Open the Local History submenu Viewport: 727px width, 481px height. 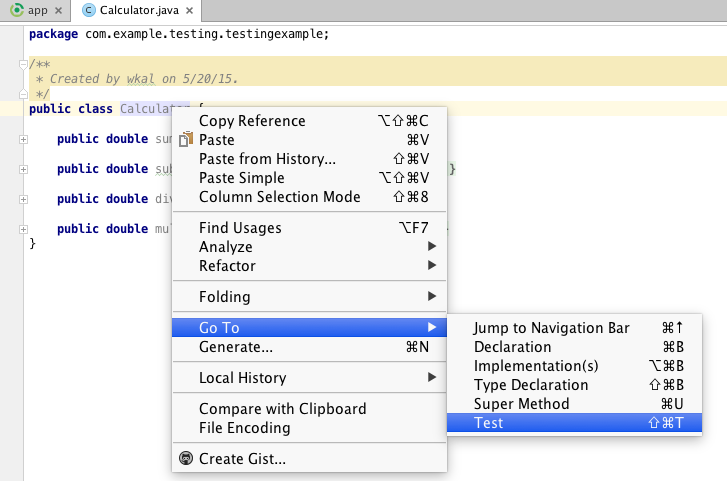(309, 378)
